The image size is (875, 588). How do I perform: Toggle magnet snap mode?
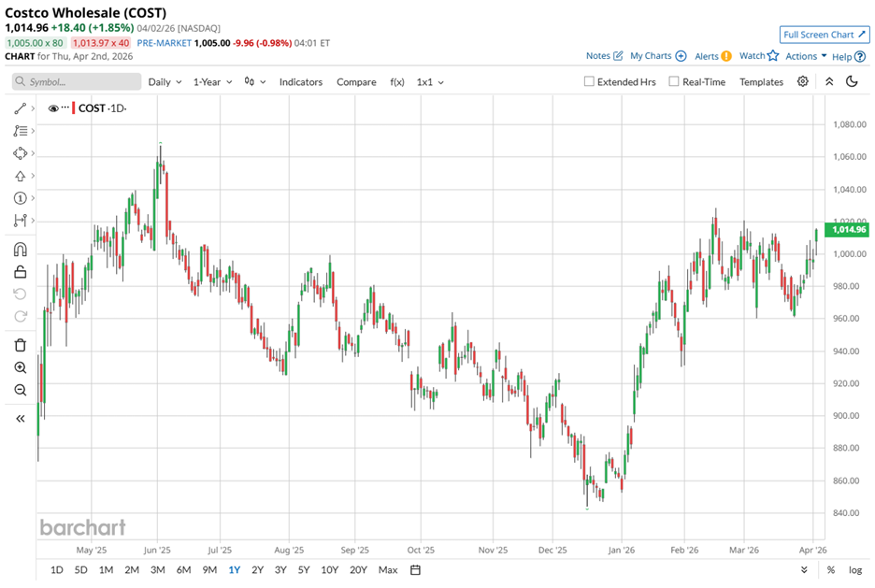click(20, 250)
